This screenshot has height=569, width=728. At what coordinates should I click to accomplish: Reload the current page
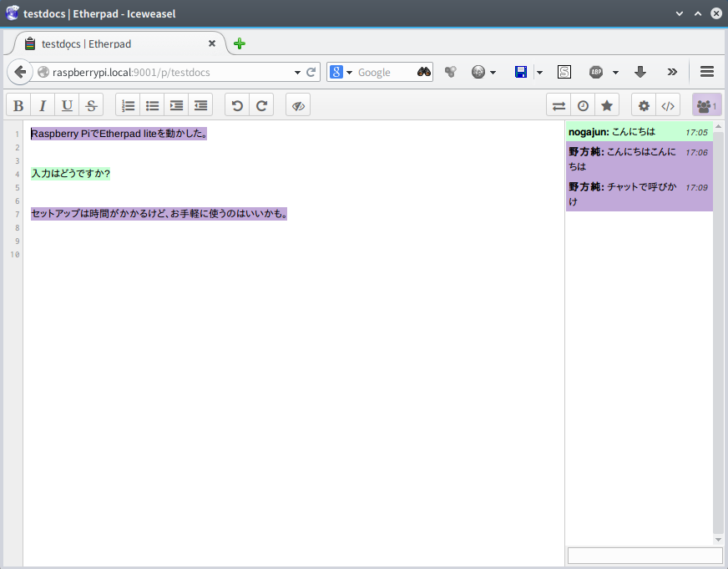point(311,72)
